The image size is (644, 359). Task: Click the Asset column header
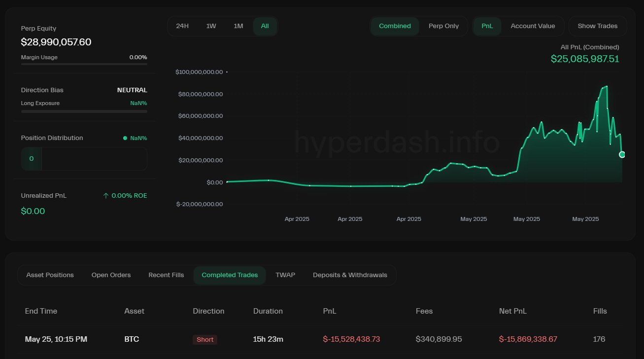click(135, 311)
